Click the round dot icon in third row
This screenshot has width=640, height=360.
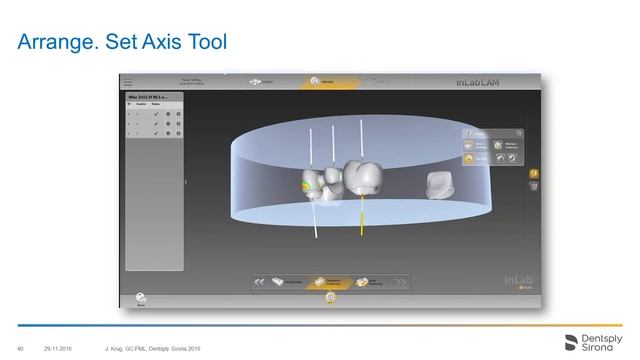[x=168, y=133]
